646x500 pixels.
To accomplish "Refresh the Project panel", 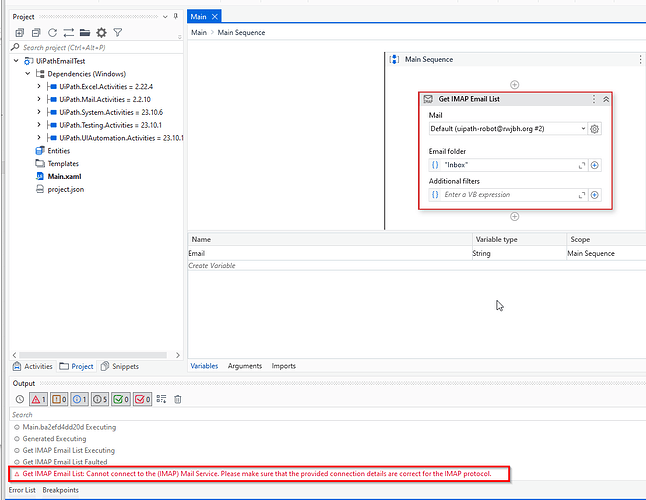I will tap(52, 33).
